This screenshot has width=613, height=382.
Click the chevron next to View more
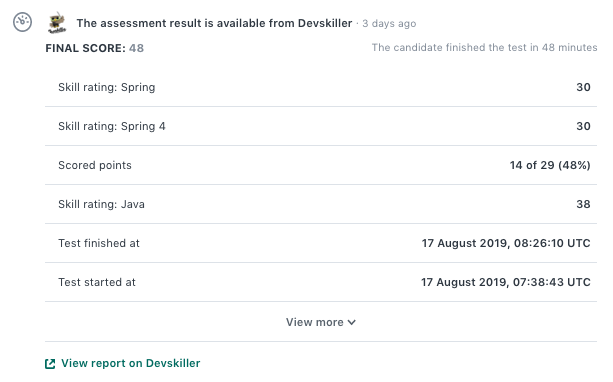point(351,323)
